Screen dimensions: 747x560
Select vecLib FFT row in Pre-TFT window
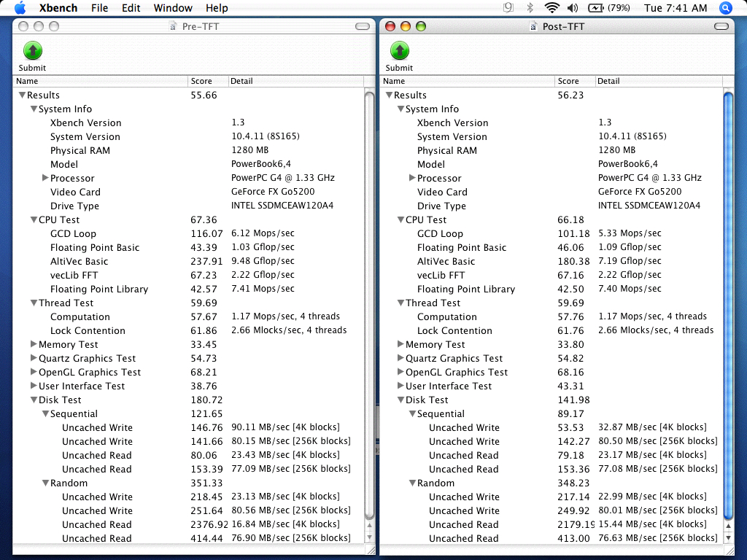[x=188, y=275]
